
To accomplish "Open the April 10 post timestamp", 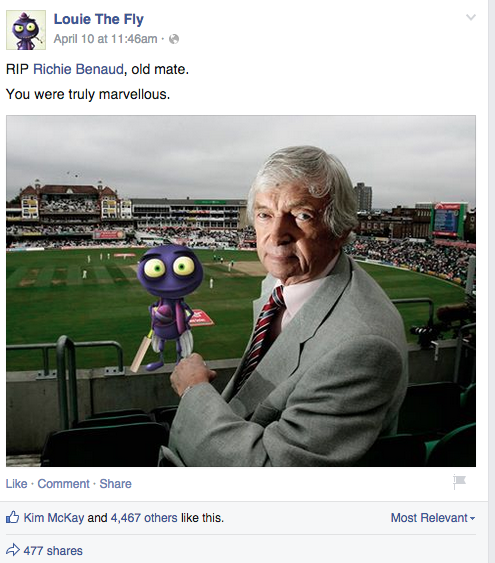I will (106, 39).
